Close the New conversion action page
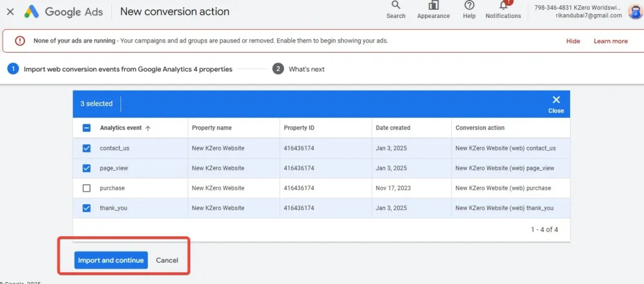The image size is (644, 284). [11, 12]
